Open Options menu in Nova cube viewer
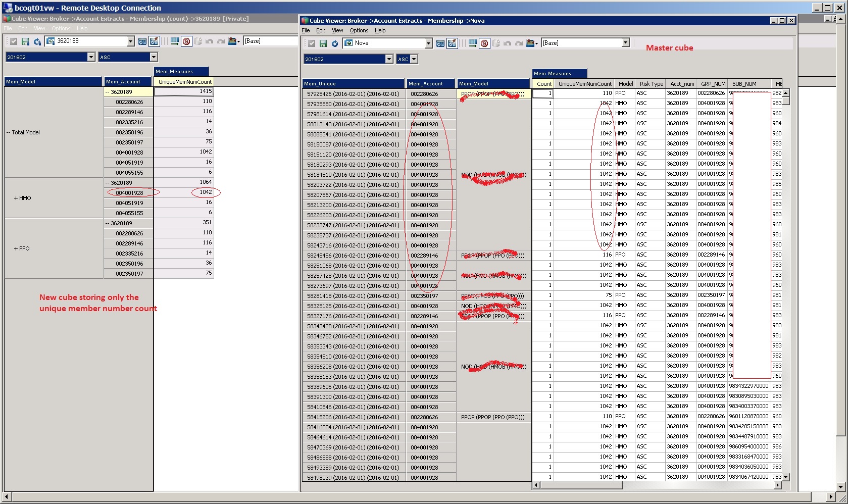848x504 pixels. click(x=359, y=31)
